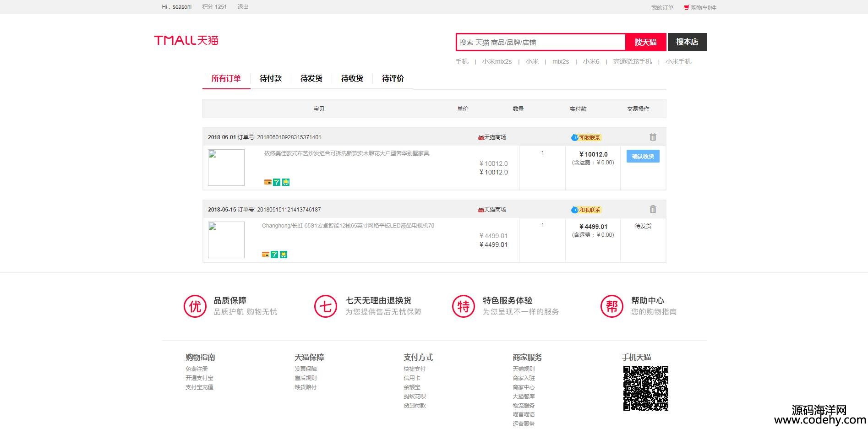Click the TMALL 天猫 logo
This screenshot has height=429, width=868.
(186, 40)
